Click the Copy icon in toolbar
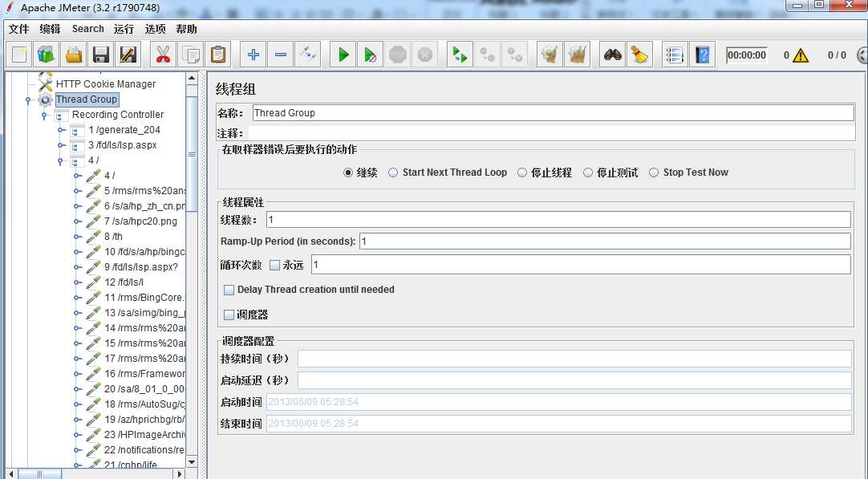Viewport: 868px width, 479px height. coord(190,55)
